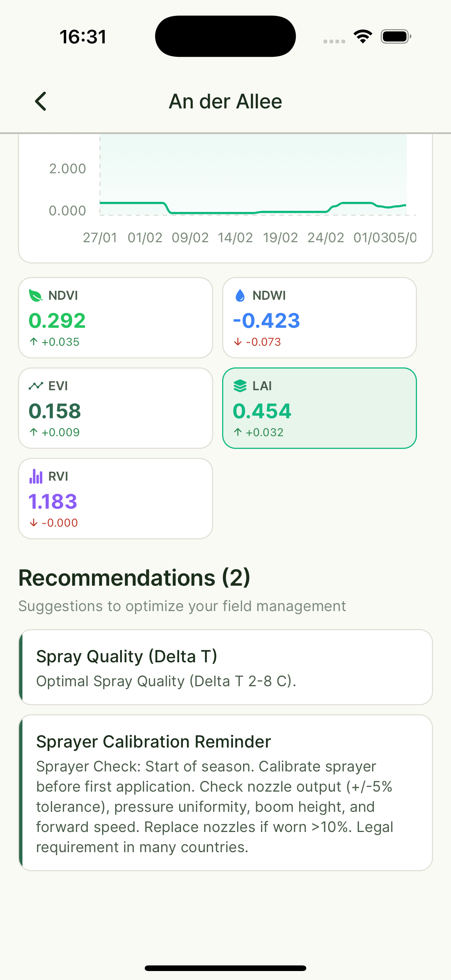This screenshot has height=980, width=451.
Task: Tap the back arrow icon
Action: pyautogui.click(x=41, y=101)
